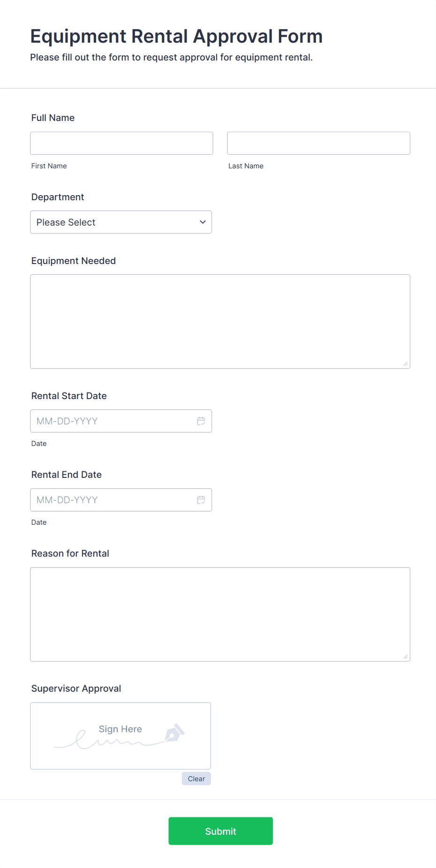Click the Equipment Rental Approval Form heading

click(x=176, y=37)
